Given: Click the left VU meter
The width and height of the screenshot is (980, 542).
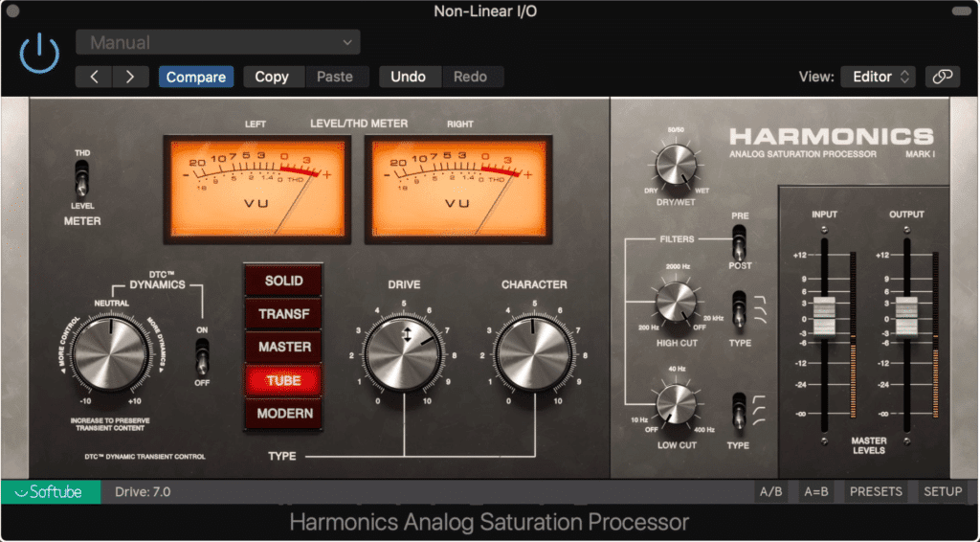Looking at the screenshot, I should click(x=256, y=190).
